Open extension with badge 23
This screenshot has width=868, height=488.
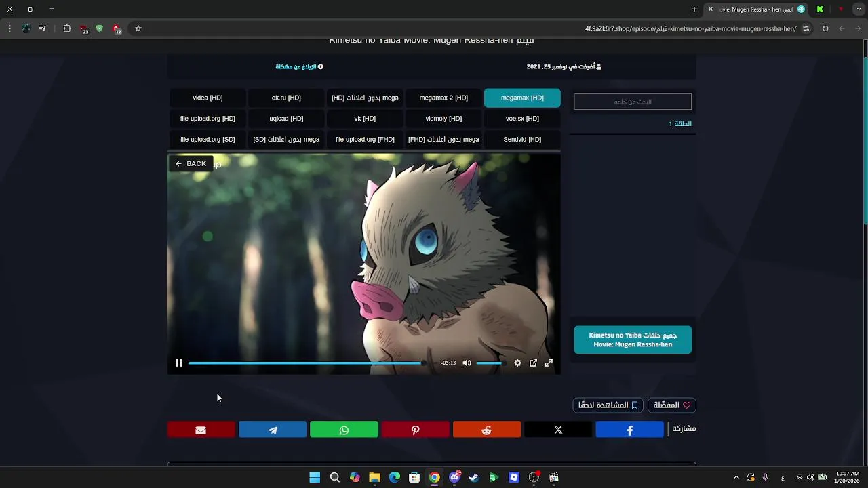pyautogui.click(x=83, y=29)
